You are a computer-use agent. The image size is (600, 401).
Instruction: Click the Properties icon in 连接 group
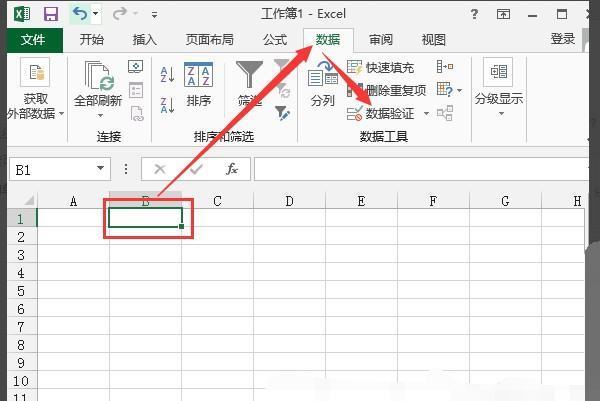(x=136, y=90)
